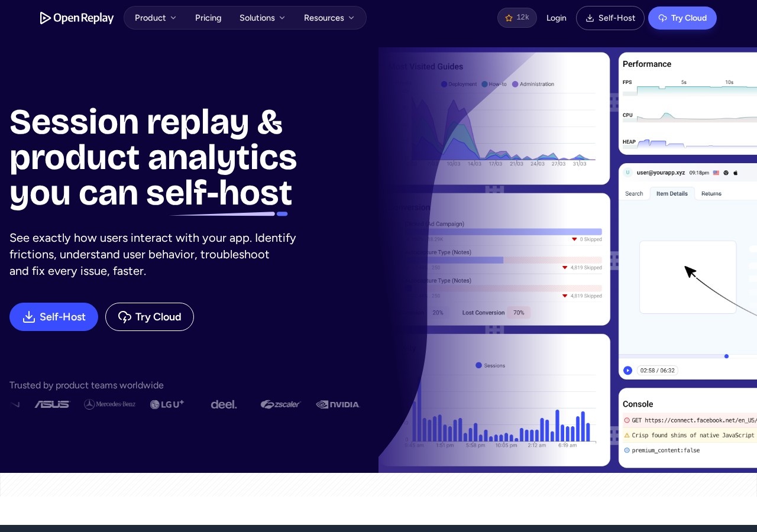Select the Self-Host button in the top navigation
This screenshot has width=757, height=532.
[x=610, y=18]
